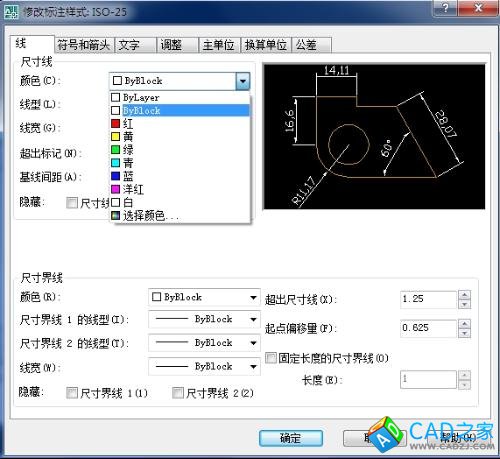Switch to the 主单位 tab
Screen dimensions: 500x459
[x=218, y=45]
